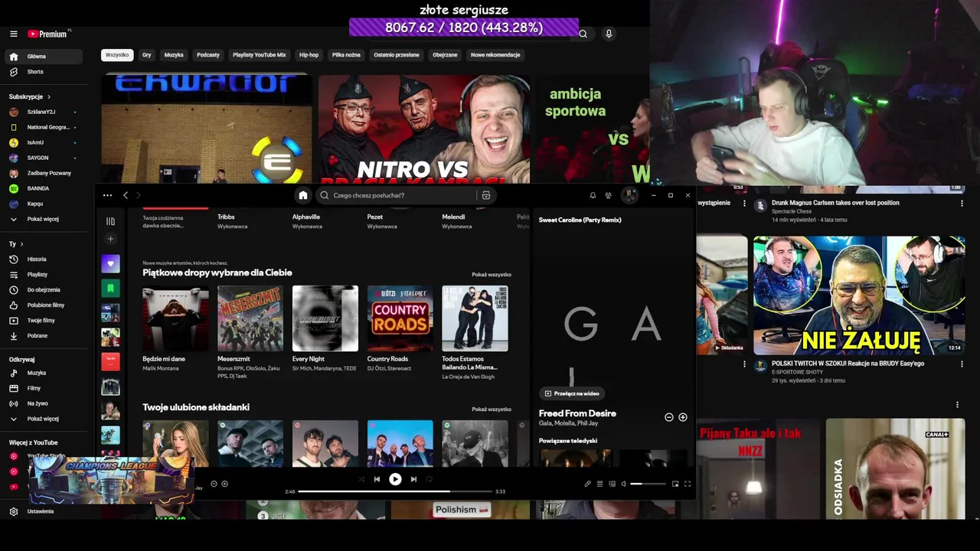Click the YouTube search magnifier icon

click(583, 34)
